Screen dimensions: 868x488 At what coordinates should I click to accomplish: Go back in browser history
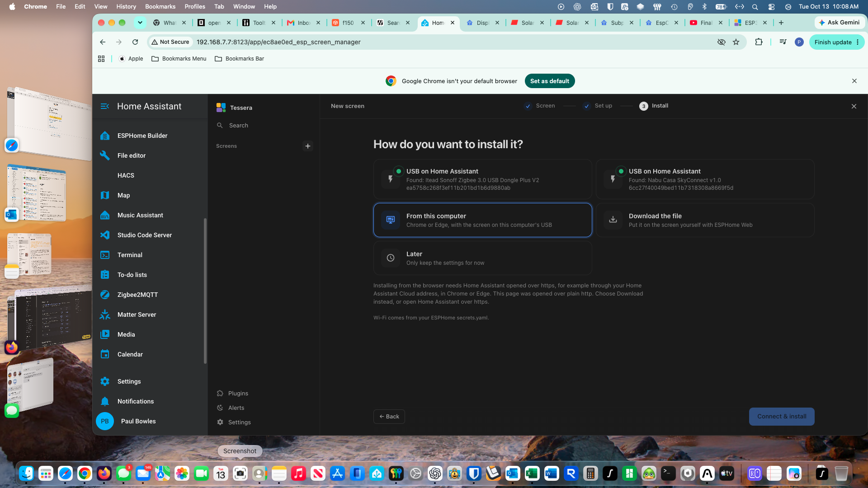(x=103, y=42)
